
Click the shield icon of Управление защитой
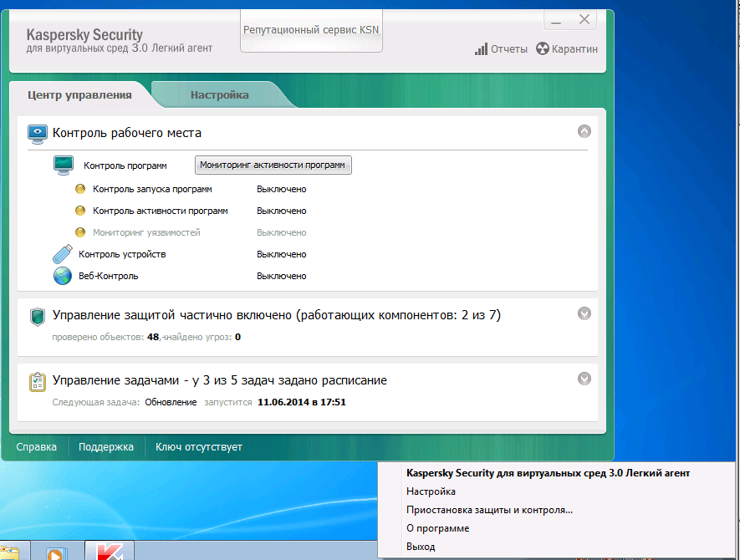(38, 317)
